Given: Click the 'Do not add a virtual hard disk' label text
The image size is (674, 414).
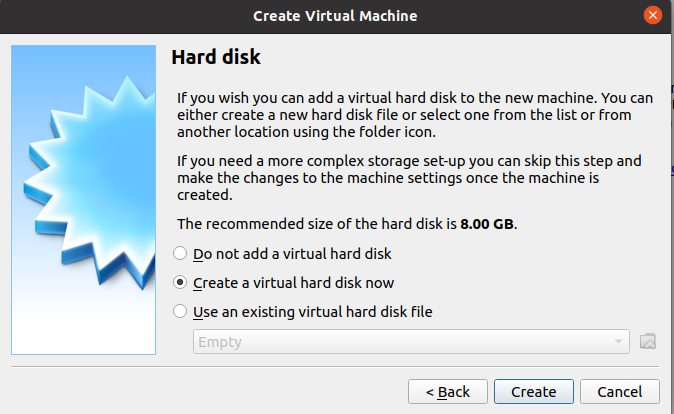Looking at the screenshot, I should click(292, 253).
